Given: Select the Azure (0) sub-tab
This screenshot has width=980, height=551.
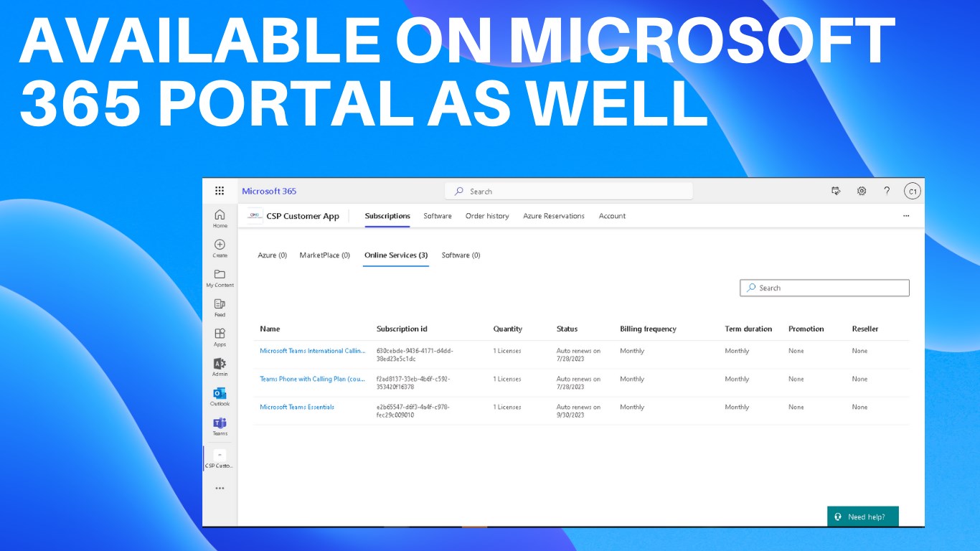Looking at the screenshot, I should click(x=273, y=255).
